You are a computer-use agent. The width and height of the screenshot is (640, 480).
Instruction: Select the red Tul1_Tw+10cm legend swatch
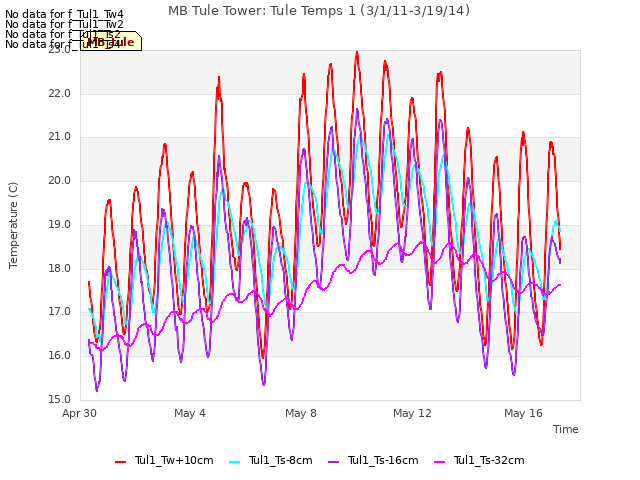pyautogui.click(x=120, y=462)
